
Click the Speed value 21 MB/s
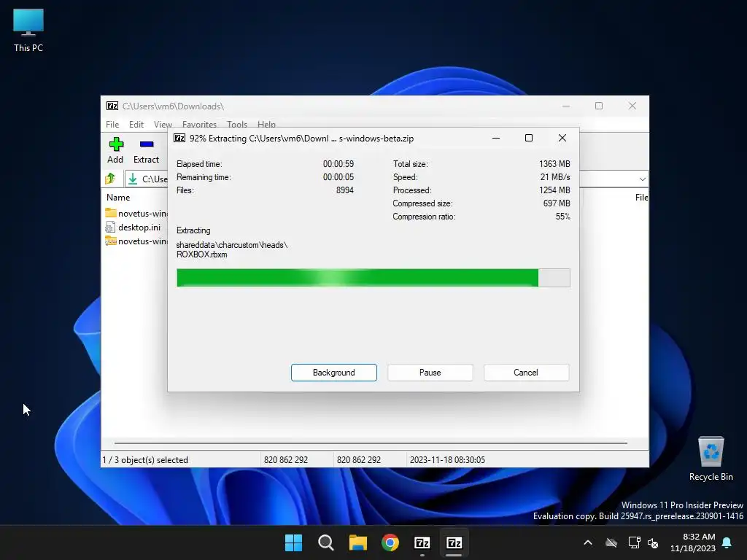pyautogui.click(x=555, y=177)
